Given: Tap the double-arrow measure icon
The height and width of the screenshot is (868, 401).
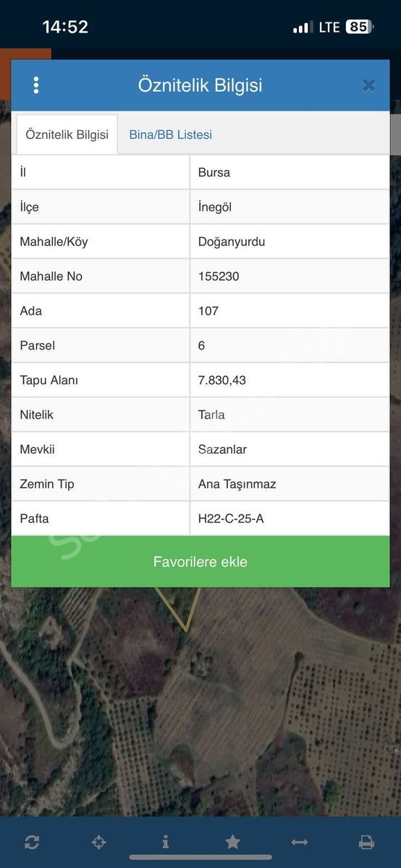Looking at the screenshot, I should tap(300, 842).
